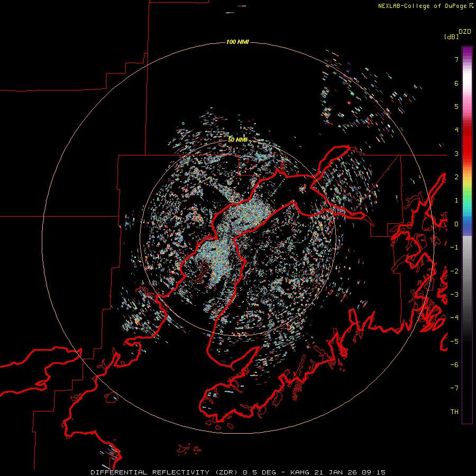Click the 3 value on color scale
This screenshot has width=476, height=476.
456,153
